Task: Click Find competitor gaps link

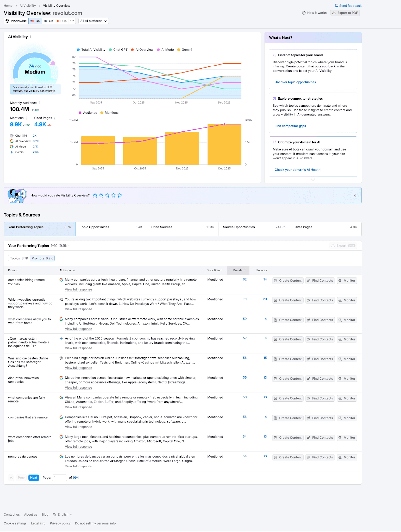Action: 290,126
